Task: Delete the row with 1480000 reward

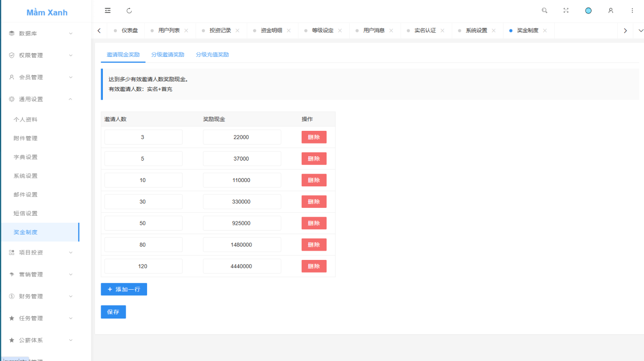Action: 314,245
